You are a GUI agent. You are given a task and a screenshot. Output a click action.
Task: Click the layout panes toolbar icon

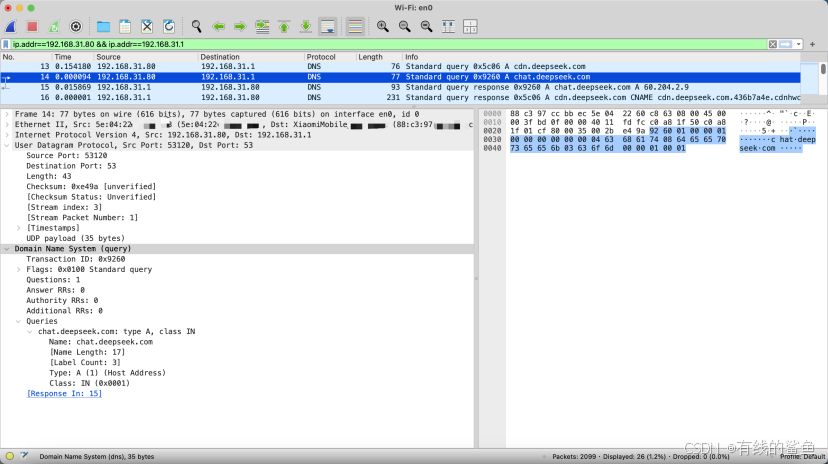coord(470,26)
